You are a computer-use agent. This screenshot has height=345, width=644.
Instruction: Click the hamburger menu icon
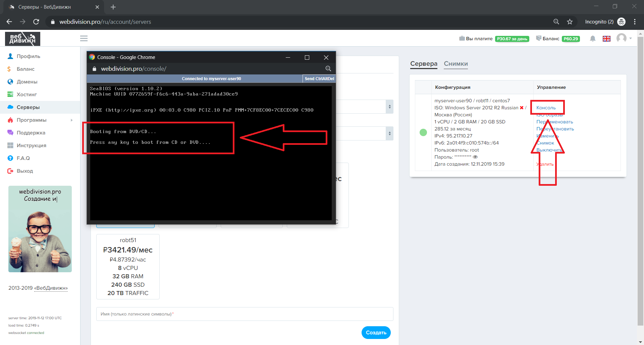pos(84,39)
